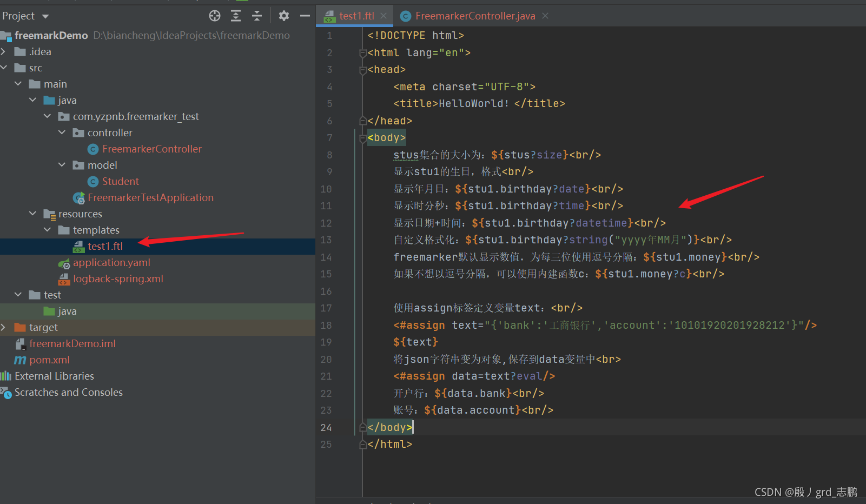The height and width of the screenshot is (504, 866).
Task: Click the ${stus?size} expression
Action: [x=530, y=155]
